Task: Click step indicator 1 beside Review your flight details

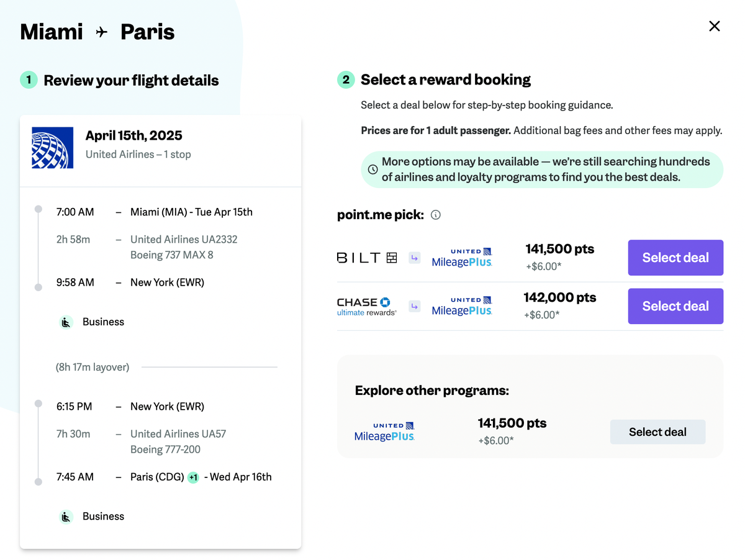Action: pyautogui.click(x=29, y=80)
